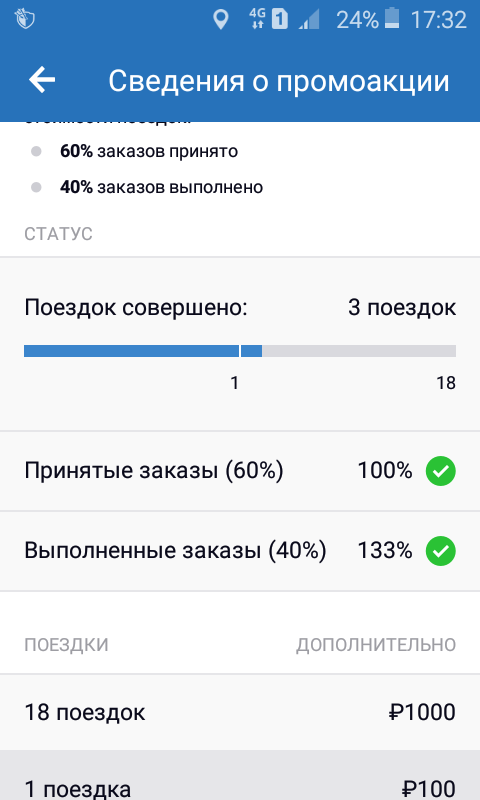Image resolution: width=480 pixels, height=800 pixels.
Task: Tap the 4G data indicator icon
Action: (257, 19)
